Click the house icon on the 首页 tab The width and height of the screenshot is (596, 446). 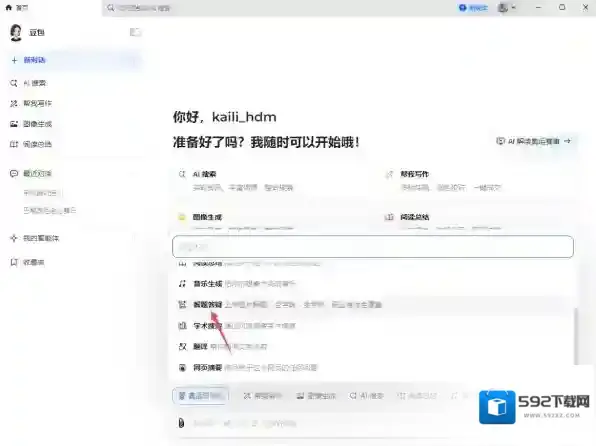point(9,8)
